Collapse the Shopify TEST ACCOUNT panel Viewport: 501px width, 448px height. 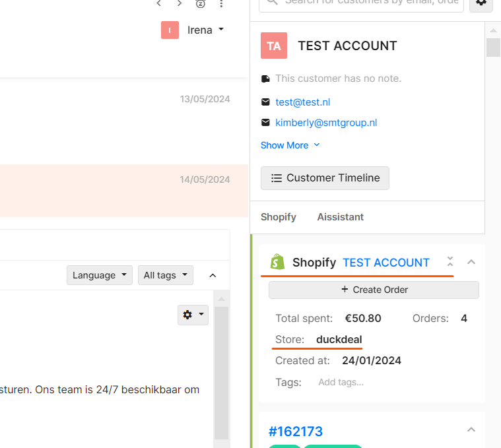(x=471, y=262)
